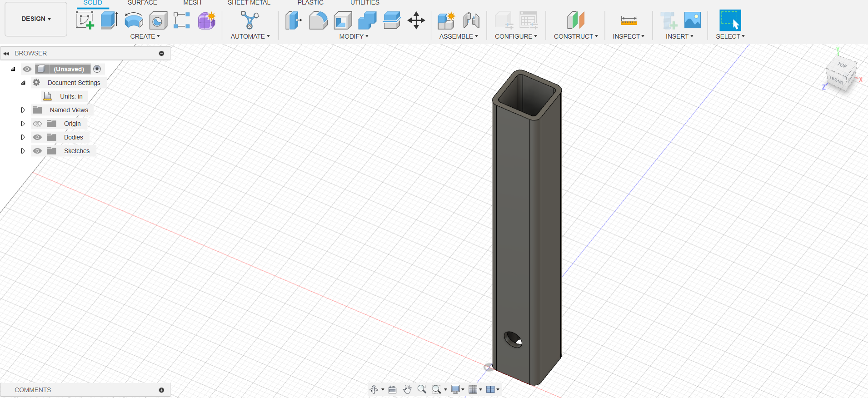Switch to the Mesh tab
868x398 pixels.
tap(192, 3)
